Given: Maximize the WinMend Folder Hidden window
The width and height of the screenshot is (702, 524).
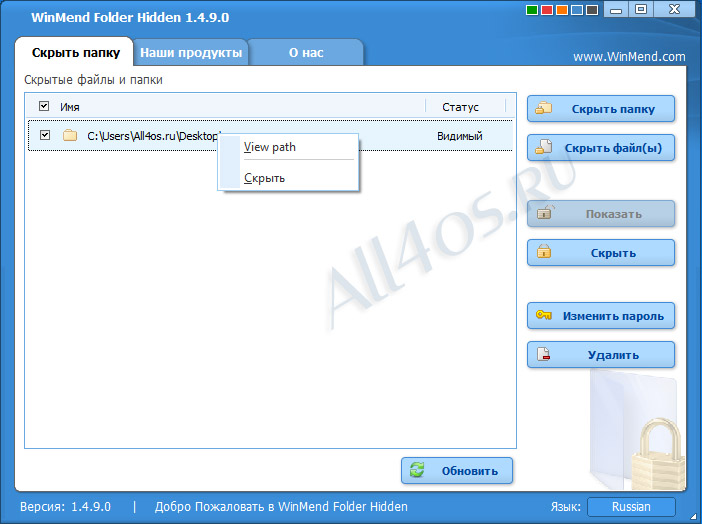Looking at the screenshot, I should (641, 9).
